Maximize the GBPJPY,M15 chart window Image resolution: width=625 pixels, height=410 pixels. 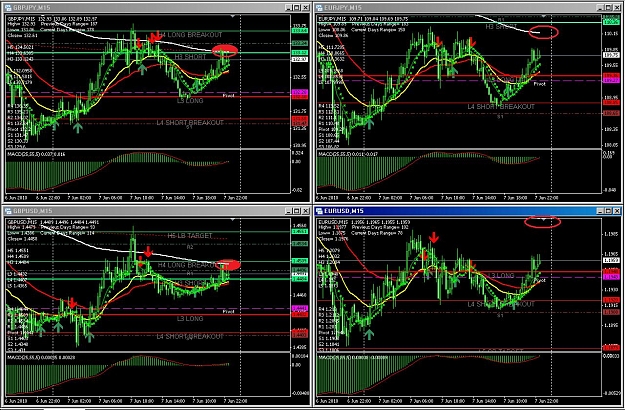point(297,8)
